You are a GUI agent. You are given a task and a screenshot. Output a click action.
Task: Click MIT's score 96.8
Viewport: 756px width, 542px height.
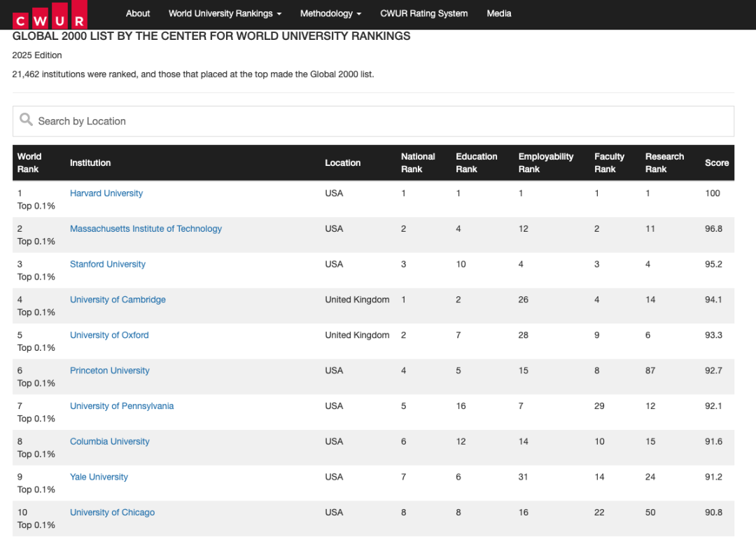coord(713,228)
